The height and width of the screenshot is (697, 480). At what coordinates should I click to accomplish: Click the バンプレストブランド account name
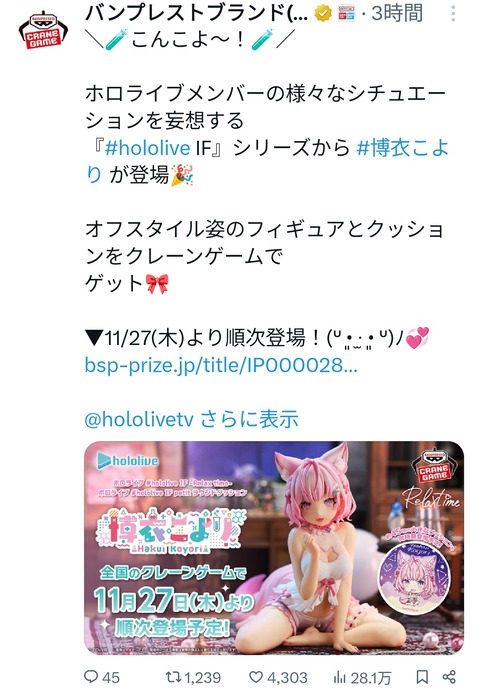pos(196,13)
